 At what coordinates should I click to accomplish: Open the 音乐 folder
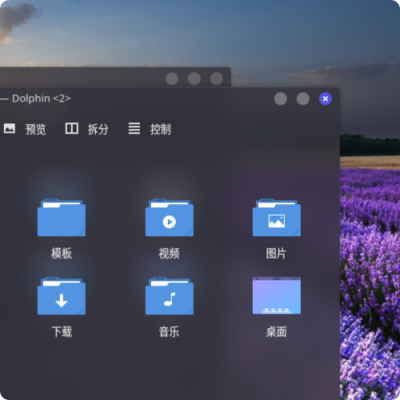point(169,296)
